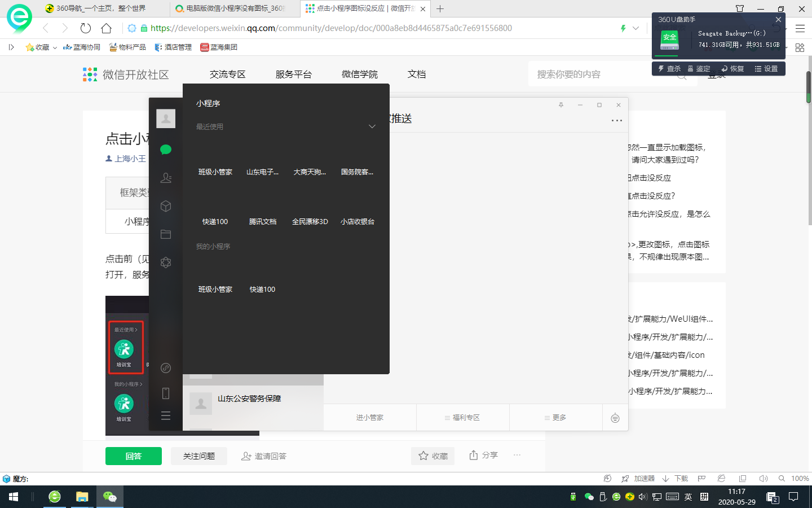Open 服务平台 in community nav
The image size is (812, 508).
pyautogui.click(x=294, y=75)
